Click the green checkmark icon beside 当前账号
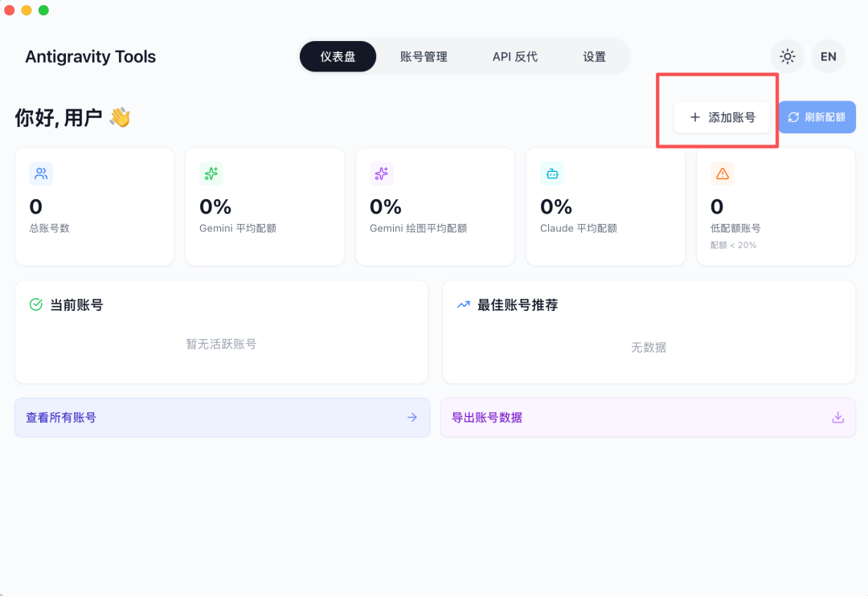The image size is (868, 596). tap(35, 304)
